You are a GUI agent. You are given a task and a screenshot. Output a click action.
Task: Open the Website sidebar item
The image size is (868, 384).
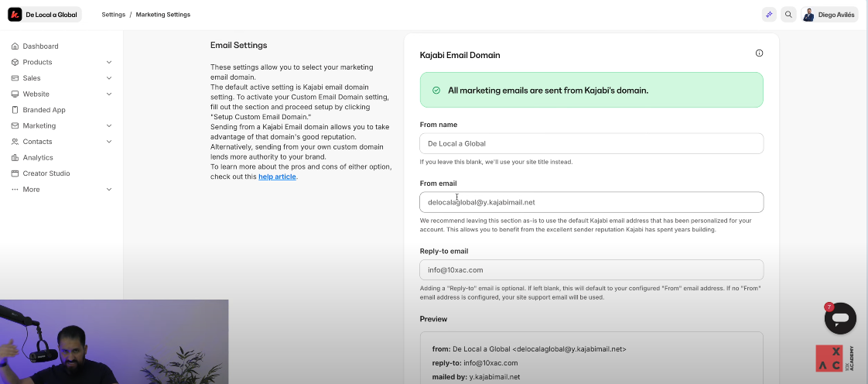(x=36, y=94)
